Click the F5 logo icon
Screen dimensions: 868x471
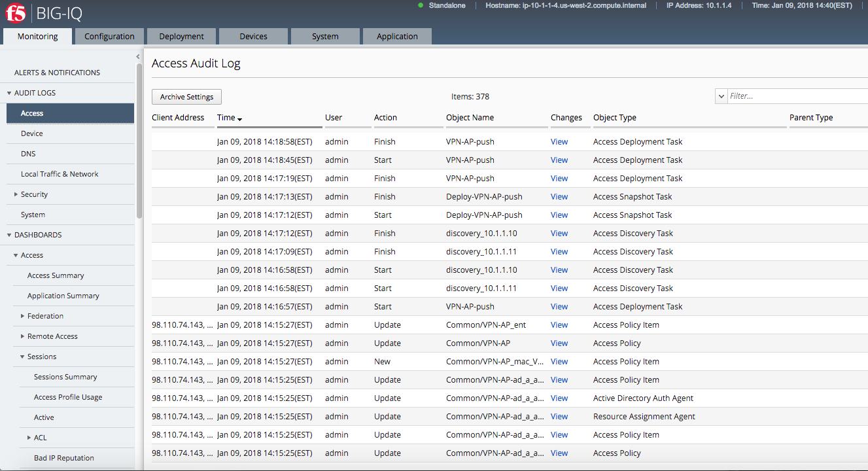pyautogui.click(x=15, y=13)
